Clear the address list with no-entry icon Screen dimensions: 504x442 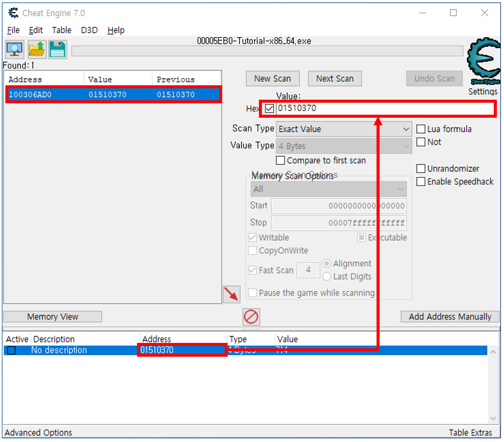(251, 316)
